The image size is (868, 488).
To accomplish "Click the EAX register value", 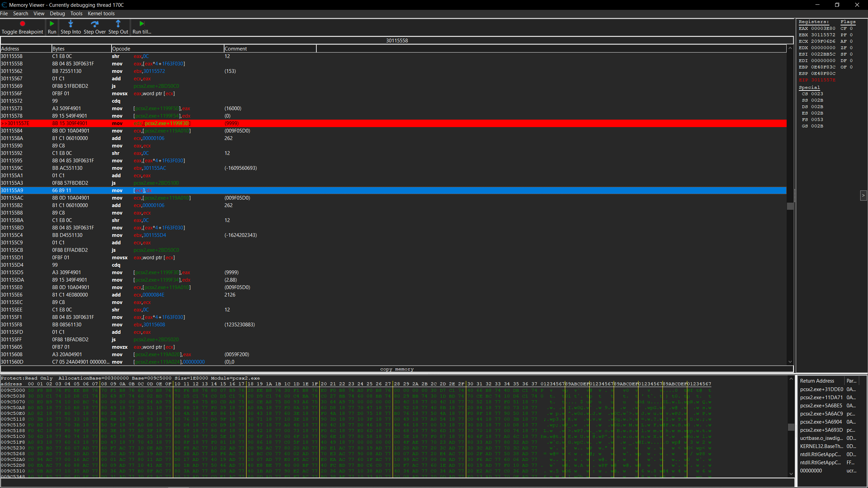I will (823, 28).
